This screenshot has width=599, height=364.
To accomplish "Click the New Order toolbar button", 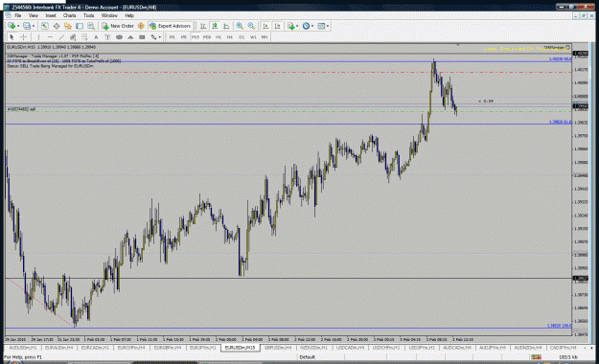I will (118, 26).
